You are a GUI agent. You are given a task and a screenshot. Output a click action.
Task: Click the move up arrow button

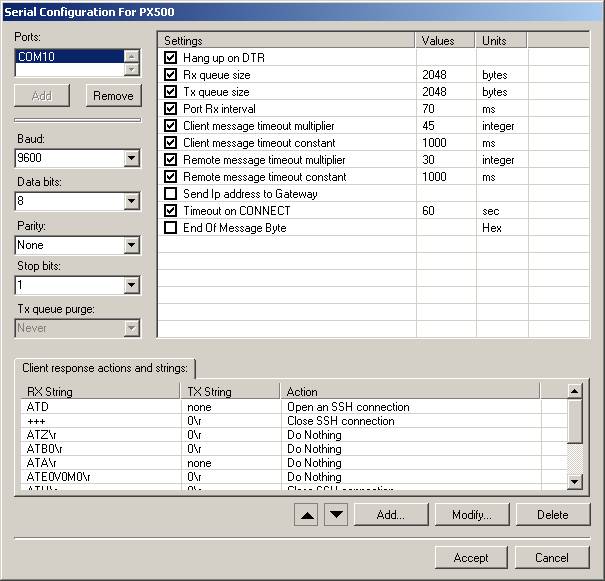click(x=309, y=515)
